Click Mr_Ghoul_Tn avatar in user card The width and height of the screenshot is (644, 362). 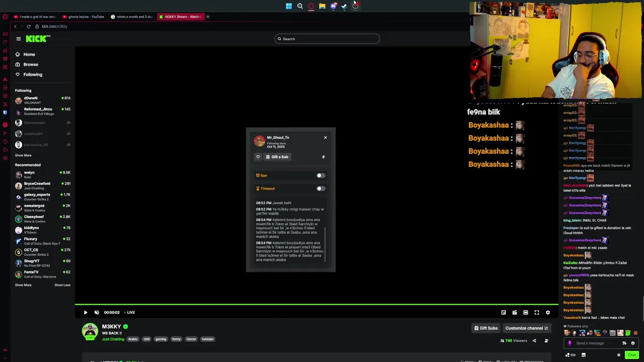(x=260, y=141)
